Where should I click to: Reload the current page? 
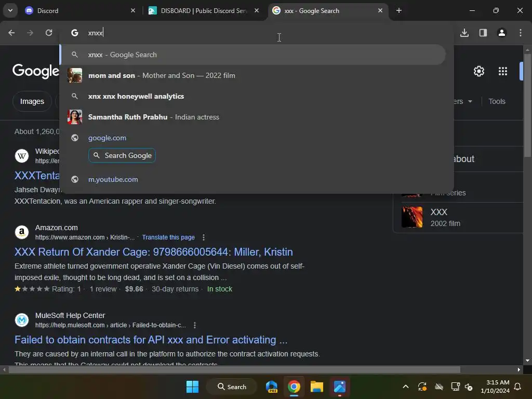tap(49, 33)
